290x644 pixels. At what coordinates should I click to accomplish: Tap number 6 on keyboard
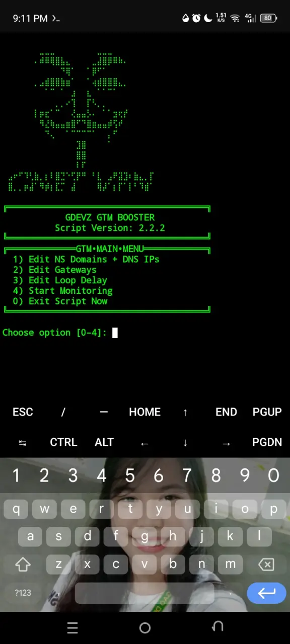coord(159,475)
